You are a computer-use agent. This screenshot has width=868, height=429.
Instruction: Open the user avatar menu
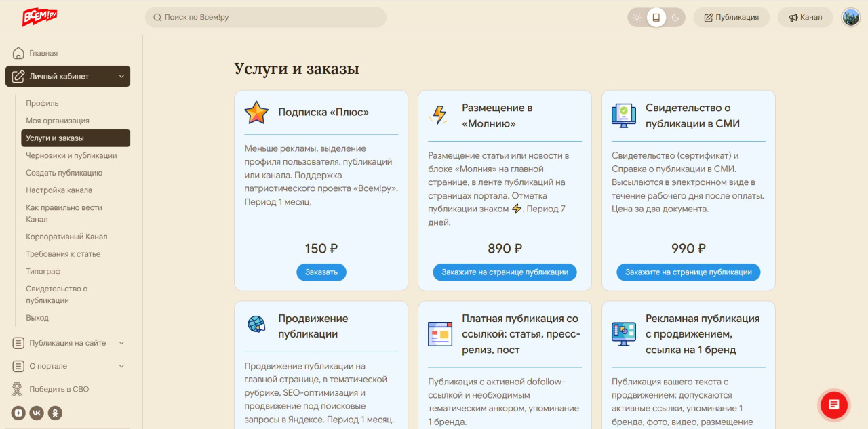[850, 18]
